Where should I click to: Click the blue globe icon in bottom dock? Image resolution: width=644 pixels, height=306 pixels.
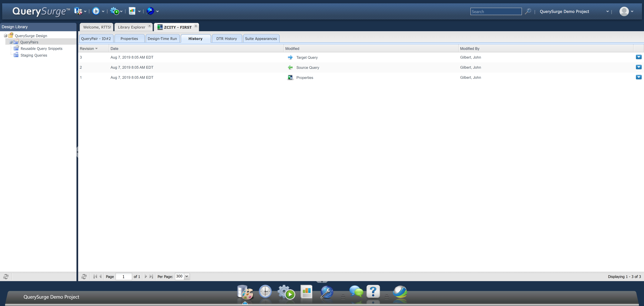pos(400,292)
